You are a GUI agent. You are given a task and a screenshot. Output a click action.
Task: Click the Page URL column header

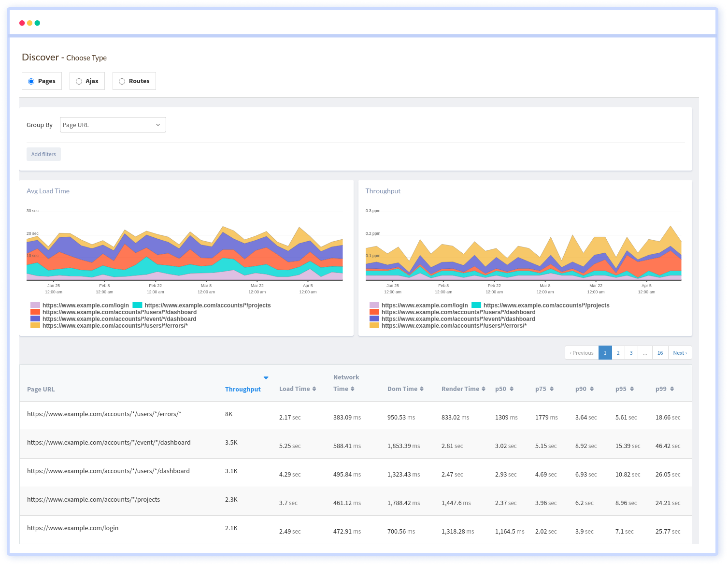point(41,389)
